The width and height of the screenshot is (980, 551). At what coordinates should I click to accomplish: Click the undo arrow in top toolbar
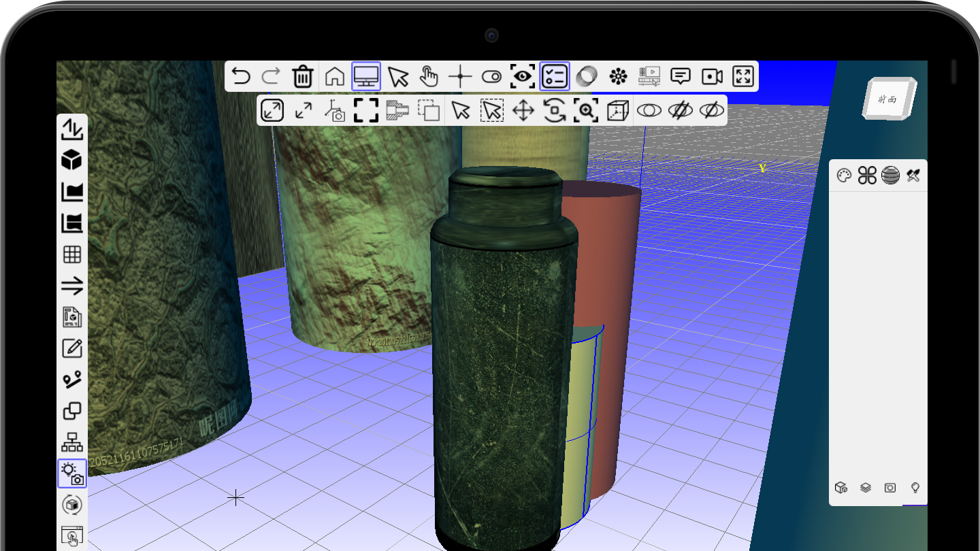[241, 76]
